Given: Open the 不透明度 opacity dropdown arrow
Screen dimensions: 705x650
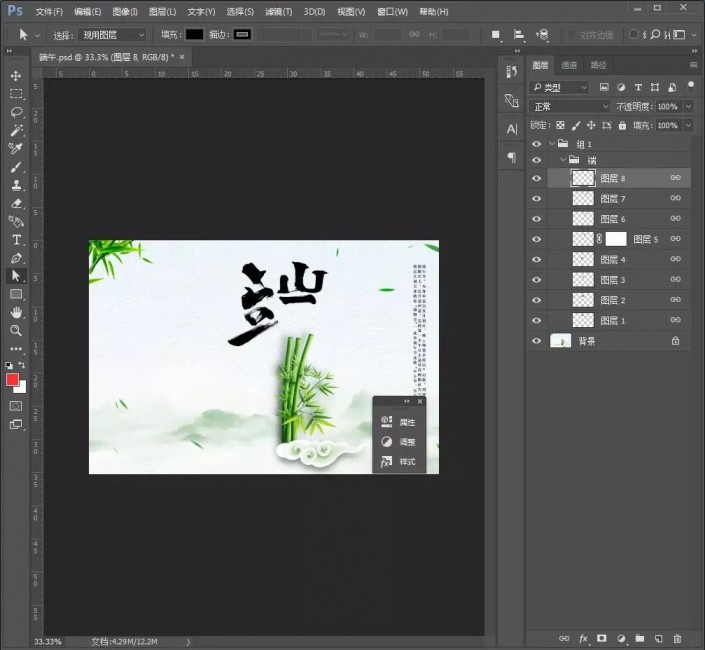Looking at the screenshot, I should 688,107.
